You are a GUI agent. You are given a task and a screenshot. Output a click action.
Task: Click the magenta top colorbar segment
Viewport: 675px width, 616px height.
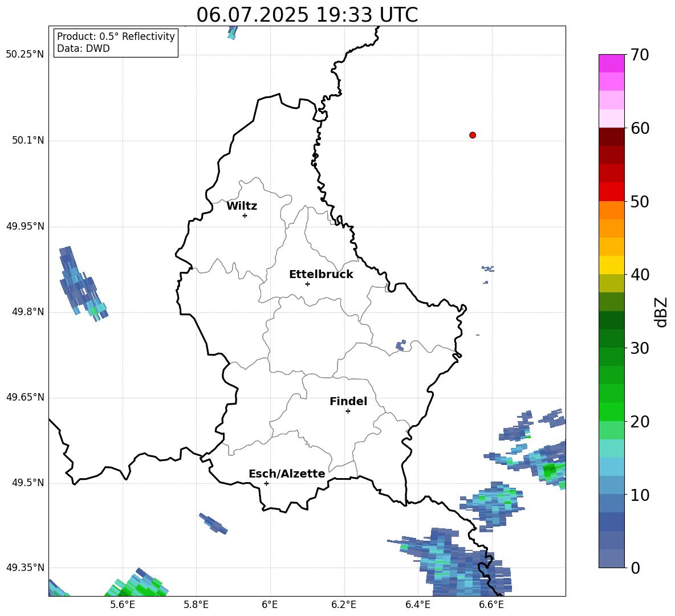[611, 63]
